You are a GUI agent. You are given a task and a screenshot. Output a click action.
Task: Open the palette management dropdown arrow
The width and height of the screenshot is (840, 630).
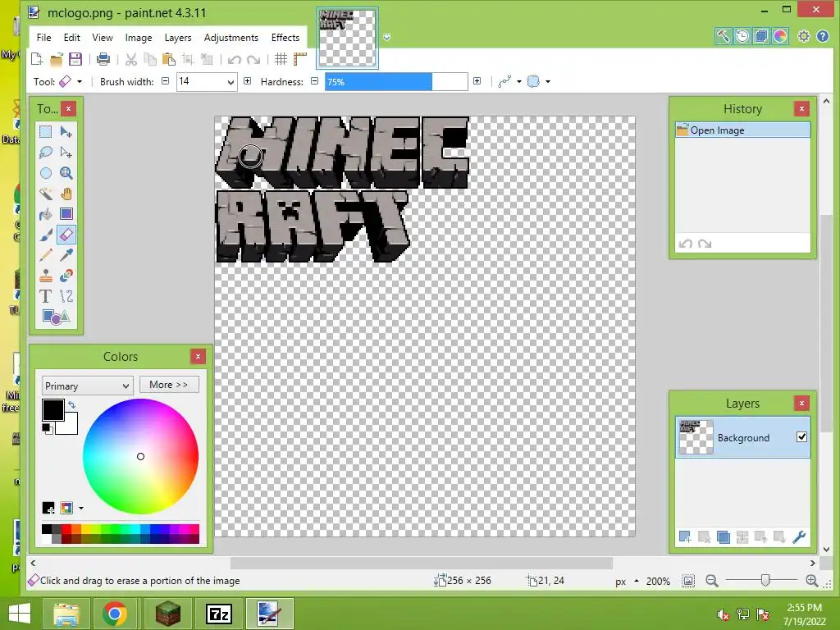(81, 507)
